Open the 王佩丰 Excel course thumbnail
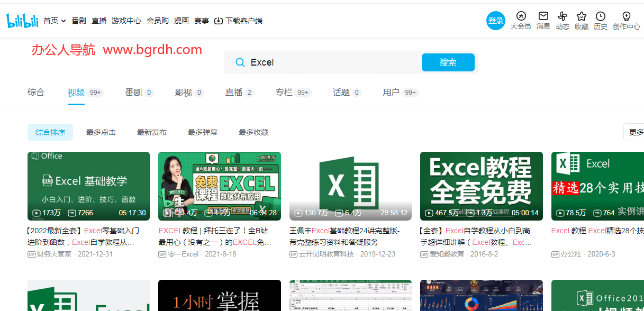Image resolution: width=644 pixels, height=311 pixels. coord(350,186)
